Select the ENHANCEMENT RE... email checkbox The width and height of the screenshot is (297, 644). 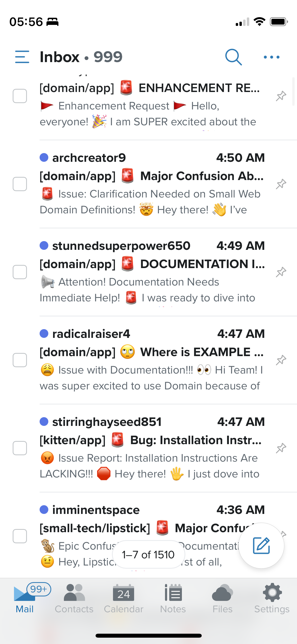(x=20, y=96)
